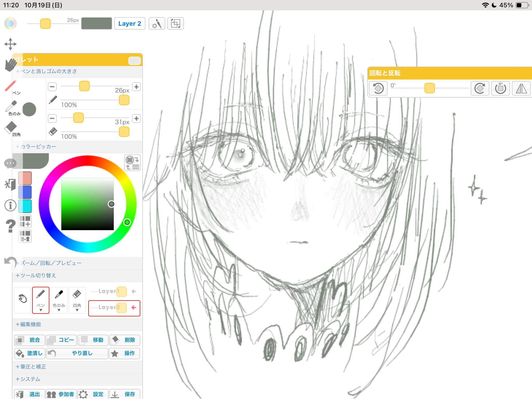Open the color wheel icon in top bar
This screenshot has height=399, width=532.
tap(10, 24)
